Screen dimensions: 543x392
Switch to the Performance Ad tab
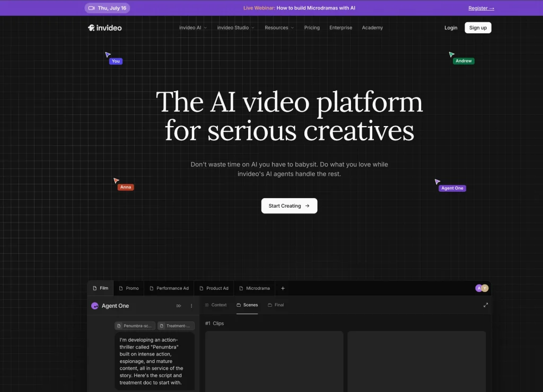pos(169,288)
